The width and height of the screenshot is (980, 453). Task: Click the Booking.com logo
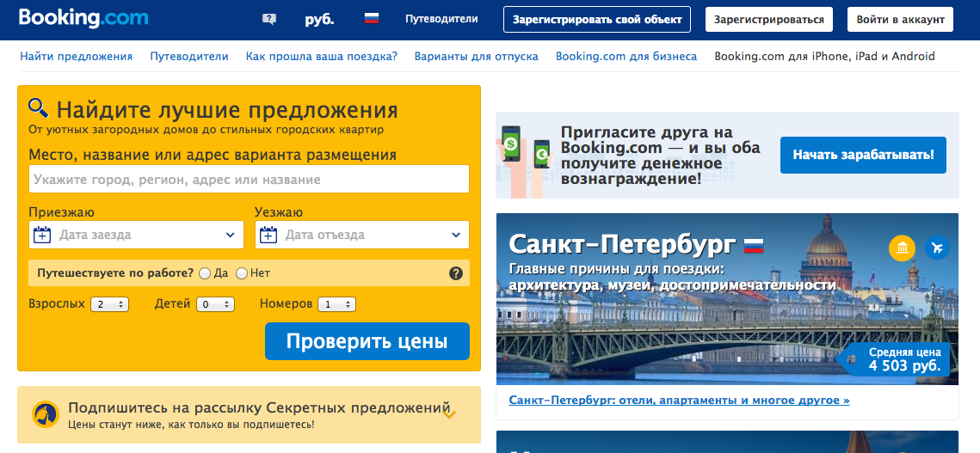83,18
